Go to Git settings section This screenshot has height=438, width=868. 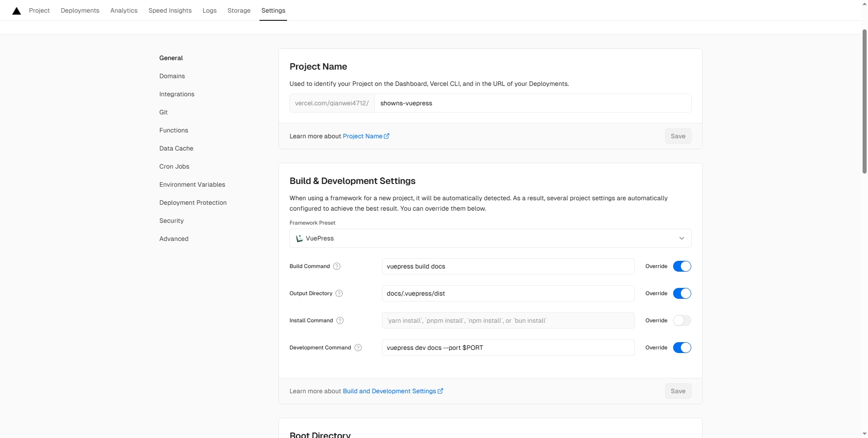(163, 112)
